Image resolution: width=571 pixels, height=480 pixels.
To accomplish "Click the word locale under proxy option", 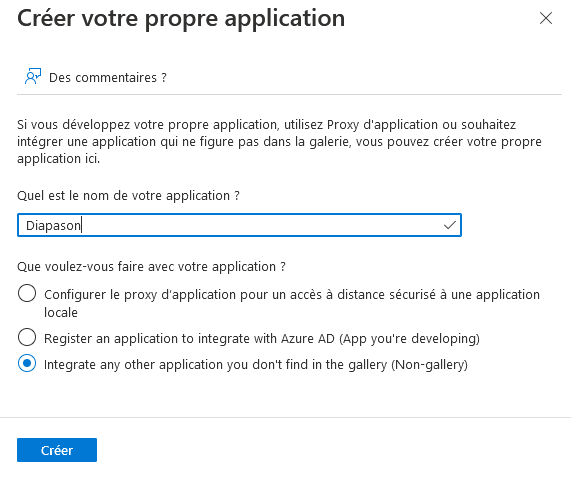I will [61, 313].
